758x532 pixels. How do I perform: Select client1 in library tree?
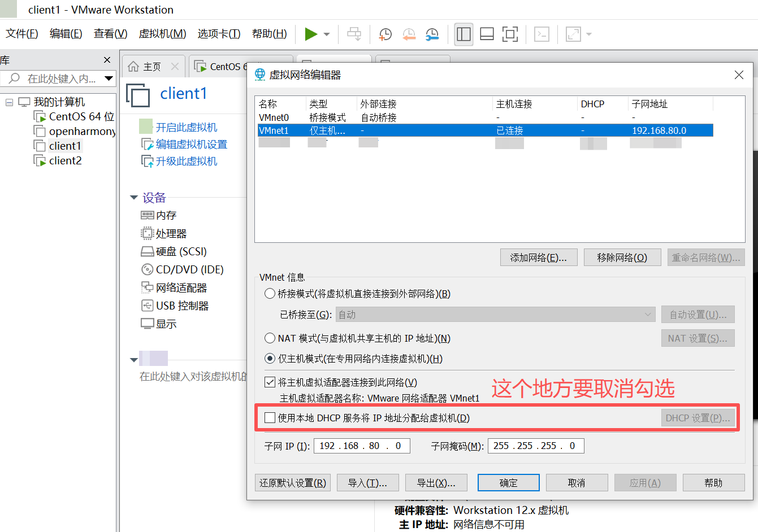58,146
